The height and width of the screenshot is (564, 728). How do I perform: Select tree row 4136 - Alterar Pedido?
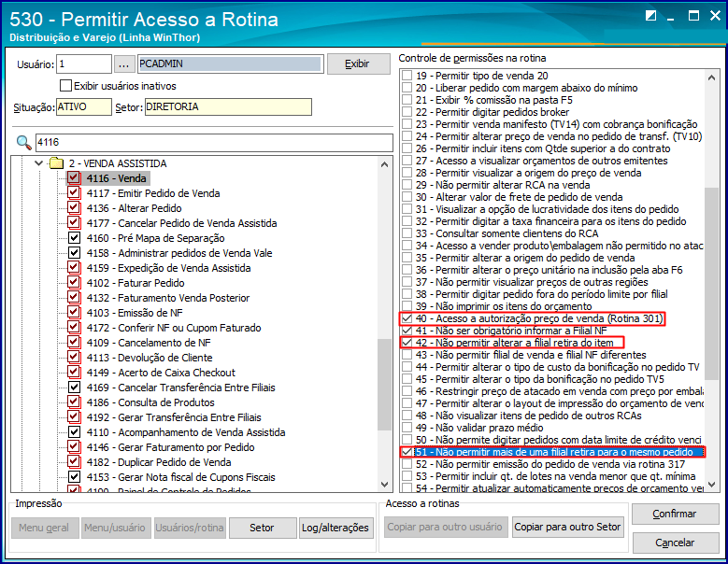tap(135, 208)
